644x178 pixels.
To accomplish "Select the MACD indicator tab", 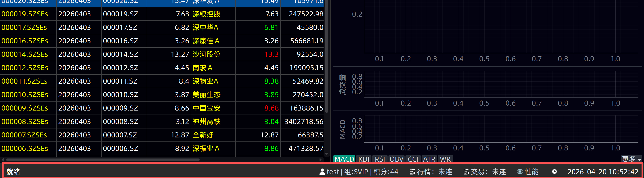I will [x=344, y=159].
